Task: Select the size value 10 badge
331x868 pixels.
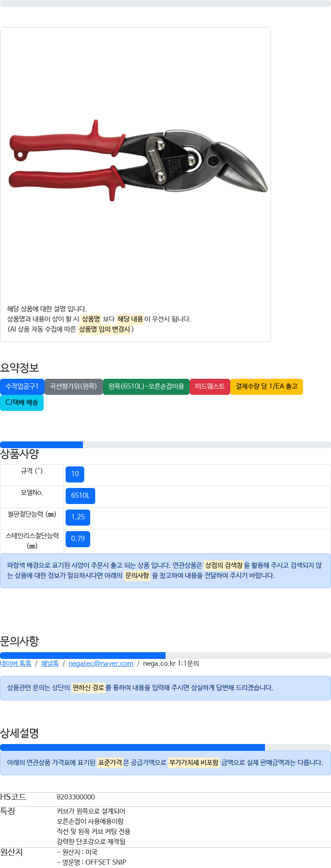Action: tap(75, 474)
